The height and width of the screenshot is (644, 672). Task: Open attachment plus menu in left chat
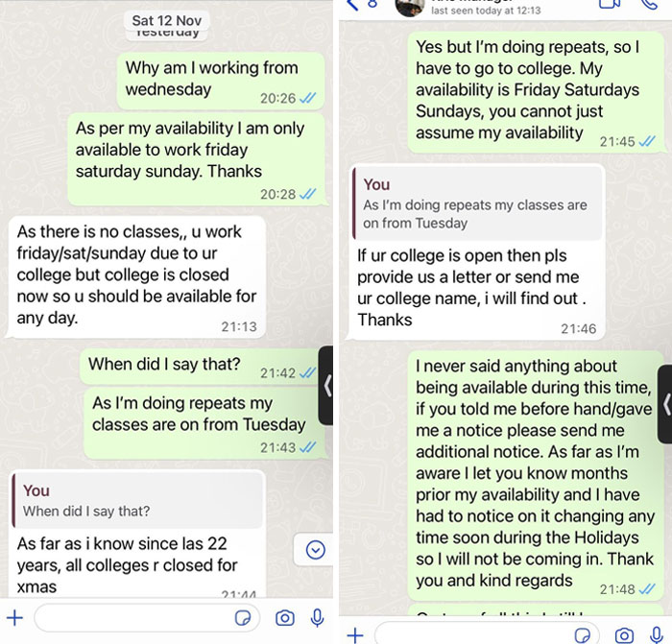pos(14,618)
